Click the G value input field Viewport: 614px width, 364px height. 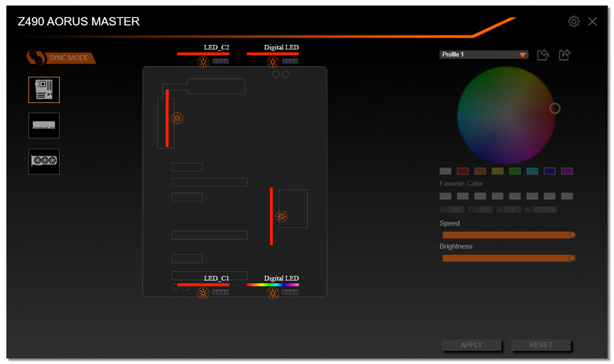coord(484,210)
